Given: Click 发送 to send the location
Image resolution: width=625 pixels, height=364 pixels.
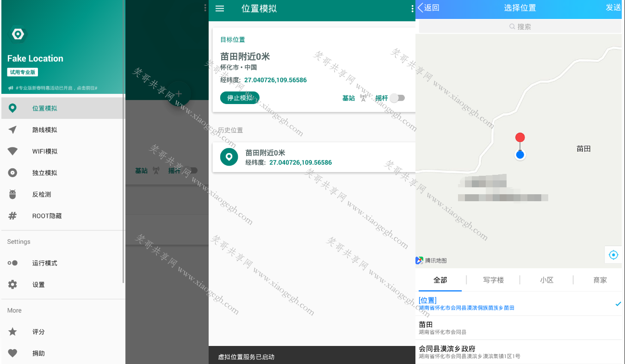Looking at the screenshot, I should pyautogui.click(x=613, y=7).
